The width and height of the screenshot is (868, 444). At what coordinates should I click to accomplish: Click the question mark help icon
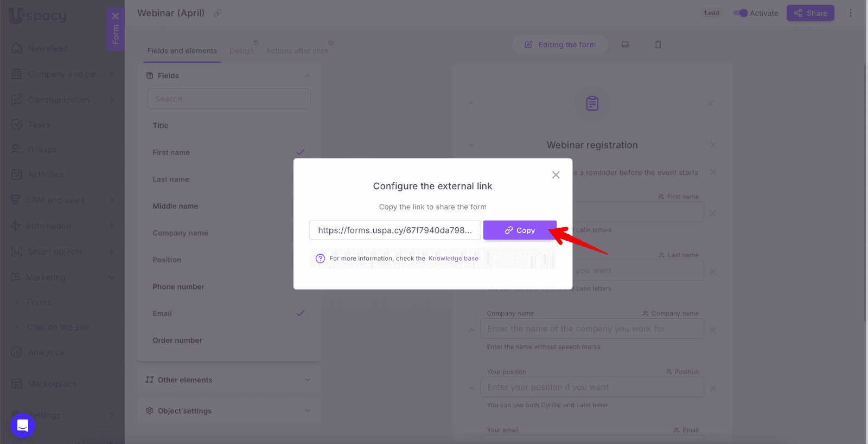pyautogui.click(x=320, y=259)
